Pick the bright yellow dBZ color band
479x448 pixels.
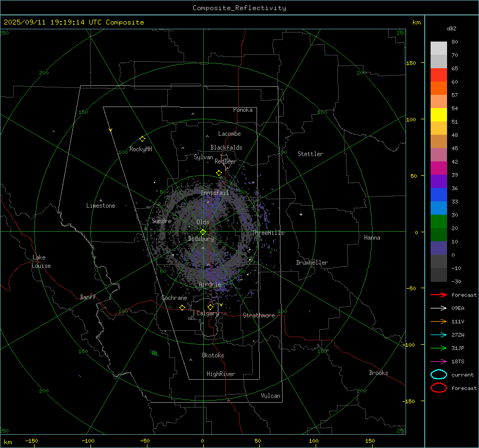(x=439, y=115)
